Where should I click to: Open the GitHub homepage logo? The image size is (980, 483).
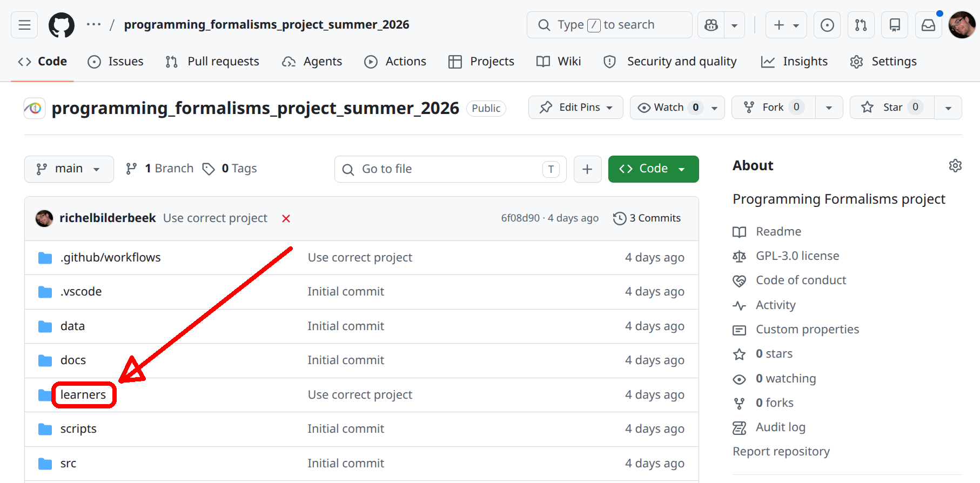pos(62,25)
